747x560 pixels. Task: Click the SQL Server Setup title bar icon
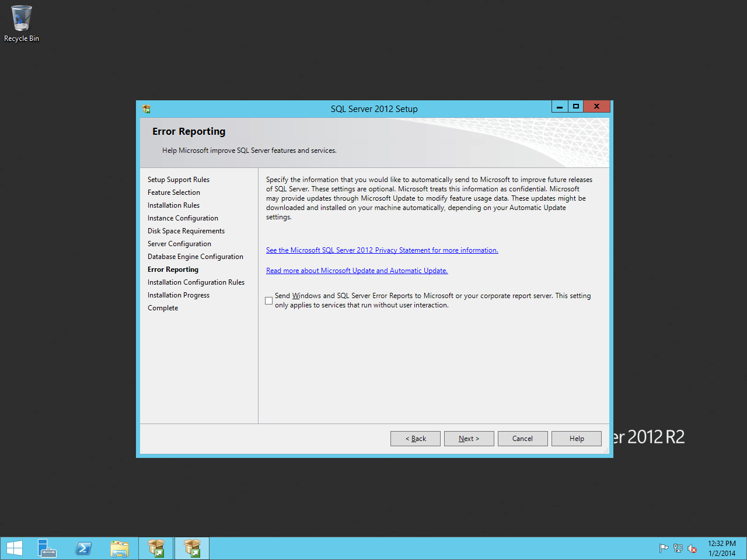[146, 108]
